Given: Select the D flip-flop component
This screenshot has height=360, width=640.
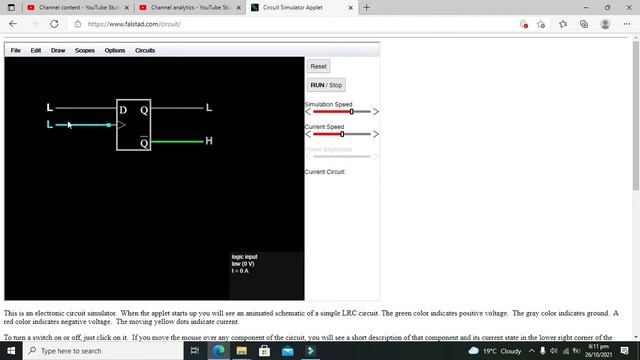Looking at the screenshot, I should 133,125.
